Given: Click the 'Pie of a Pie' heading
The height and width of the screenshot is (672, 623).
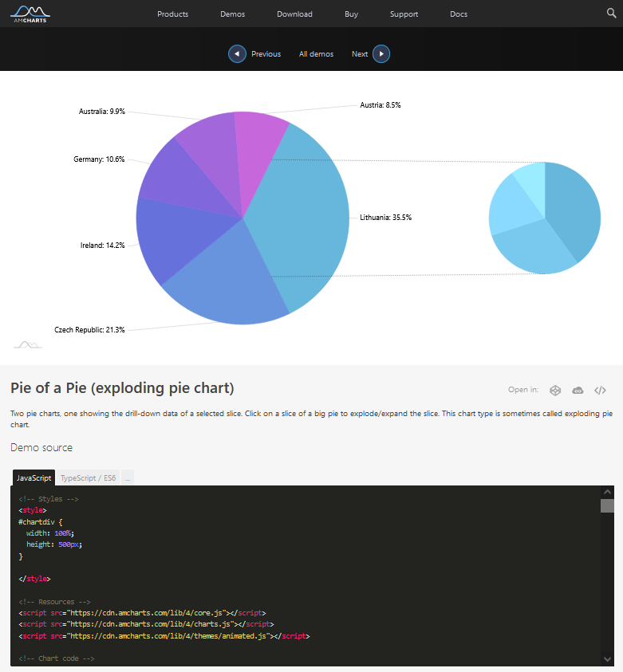Looking at the screenshot, I should coord(122,388).
